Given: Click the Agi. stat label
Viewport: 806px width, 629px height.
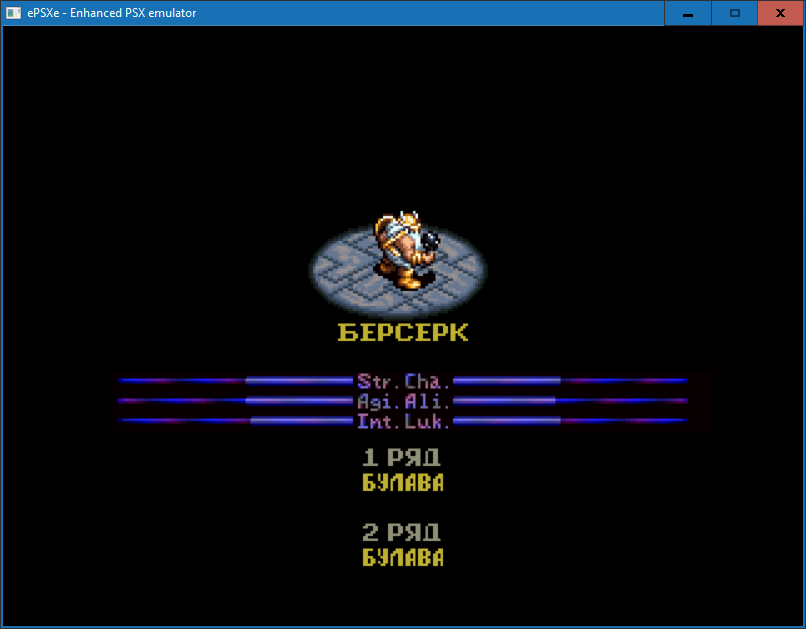Looking at the screenshot, I should pos(378,401).
